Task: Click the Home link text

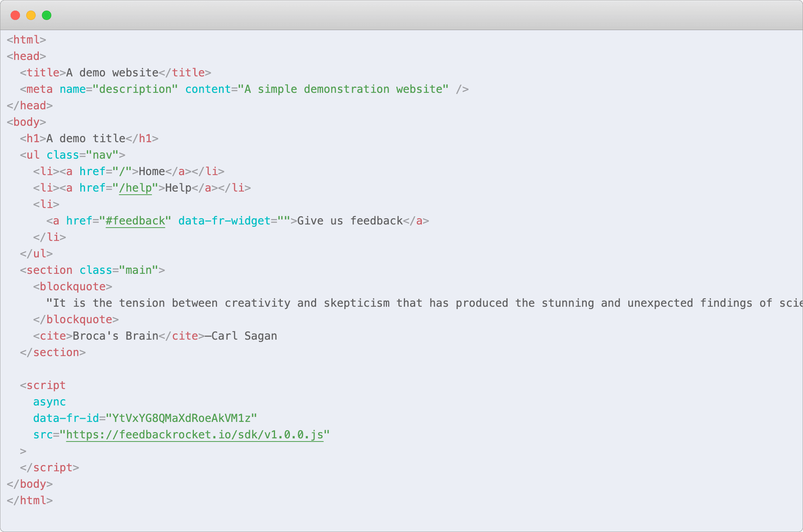Action: tap(152, 172)
